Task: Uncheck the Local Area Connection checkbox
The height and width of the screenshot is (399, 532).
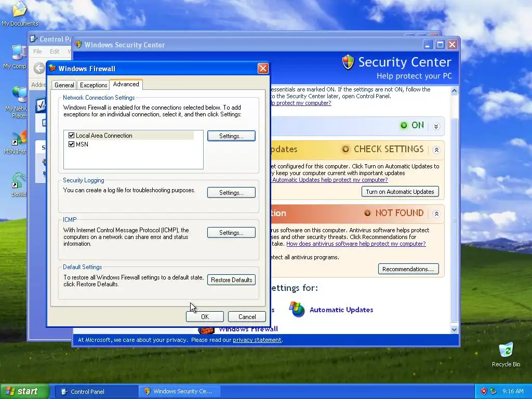Action: point(71,136)
